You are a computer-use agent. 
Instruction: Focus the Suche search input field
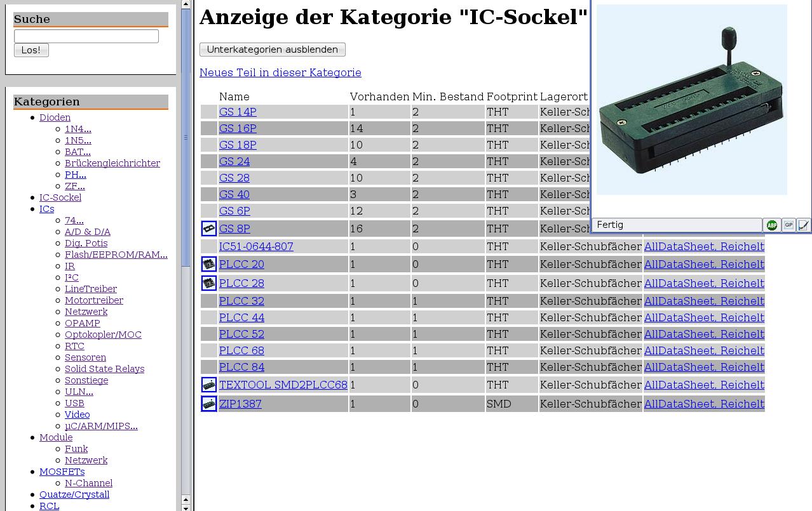click(86, 36)
